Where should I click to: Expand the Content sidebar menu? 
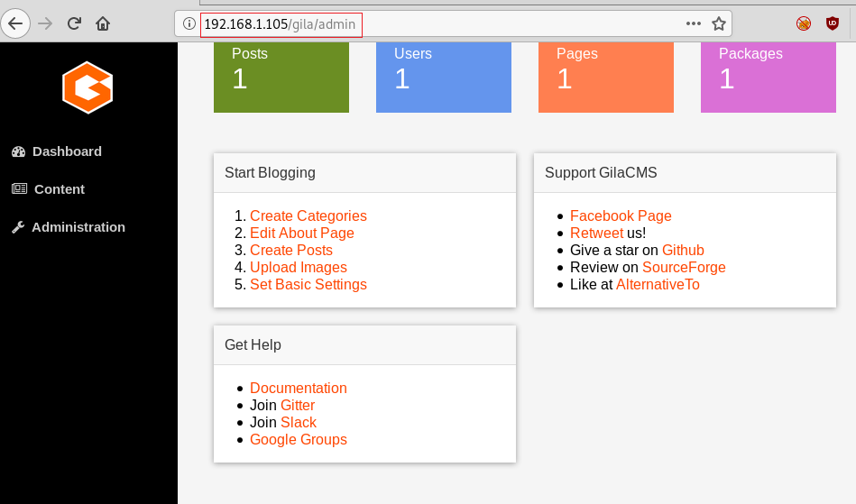48,189
